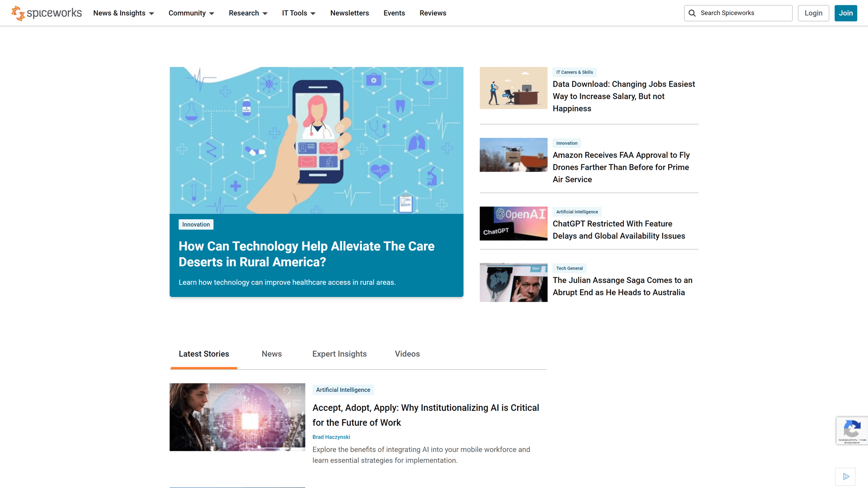Open the Events menu item
Image resolution: width=868 pixels, height=488 pixels.
coord(394,13)
